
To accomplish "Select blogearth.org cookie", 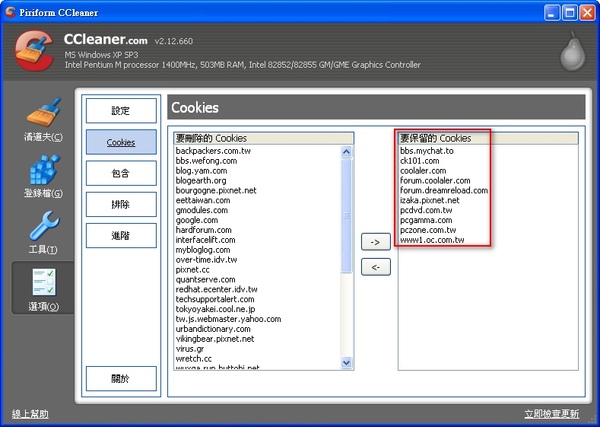I will pyautogui.click(x=201, y=181).
